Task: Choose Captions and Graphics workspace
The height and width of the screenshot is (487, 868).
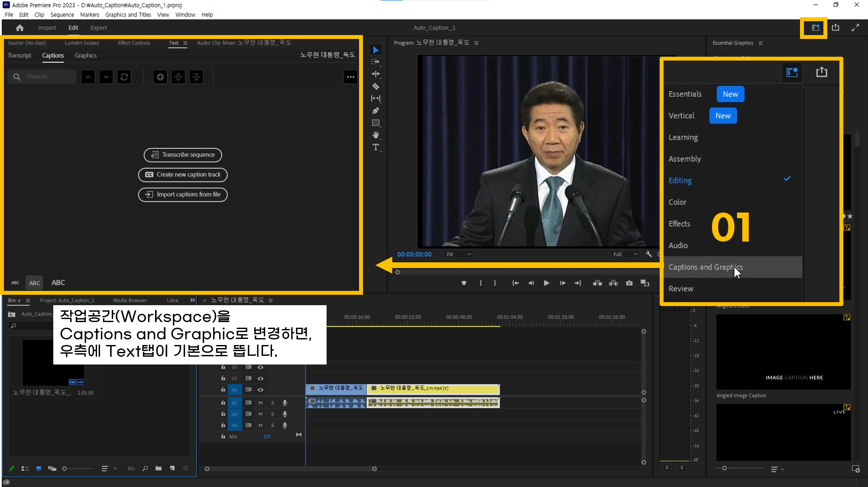Action: 705,267
